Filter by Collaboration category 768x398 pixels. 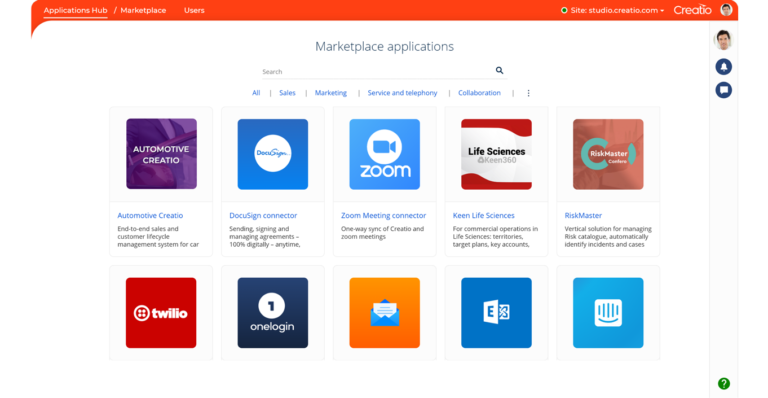pos(479,93)
